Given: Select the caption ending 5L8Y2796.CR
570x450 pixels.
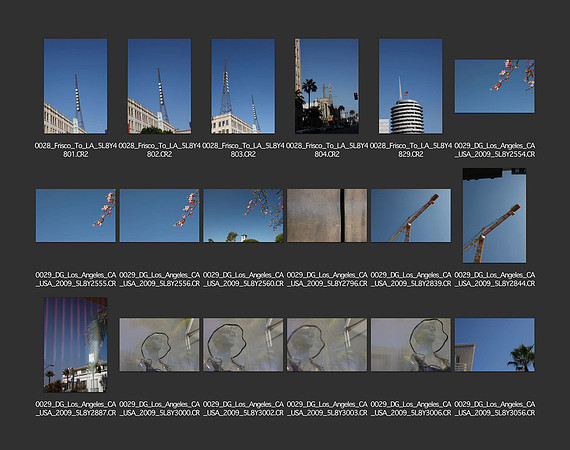Looking at the screenshot, I should click(x=327, y=279).
